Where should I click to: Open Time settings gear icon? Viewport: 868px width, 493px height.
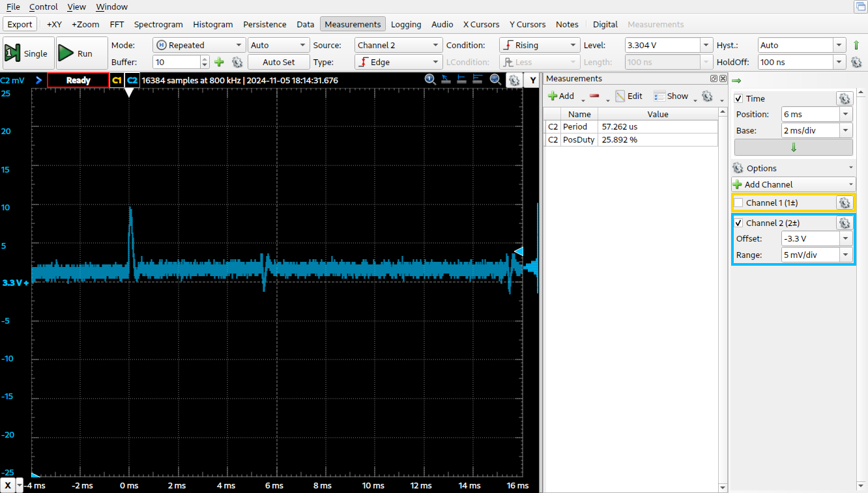[x=845, y=98]
